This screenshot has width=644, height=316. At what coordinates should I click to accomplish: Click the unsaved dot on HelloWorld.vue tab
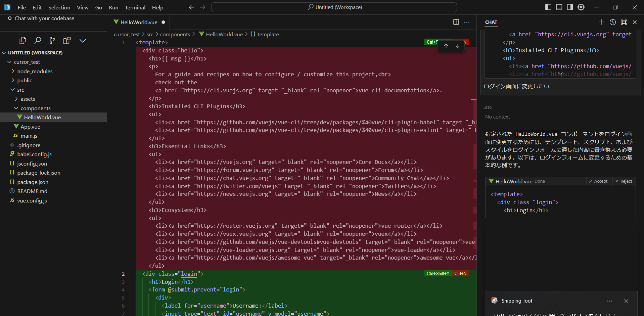coord(163,22)
